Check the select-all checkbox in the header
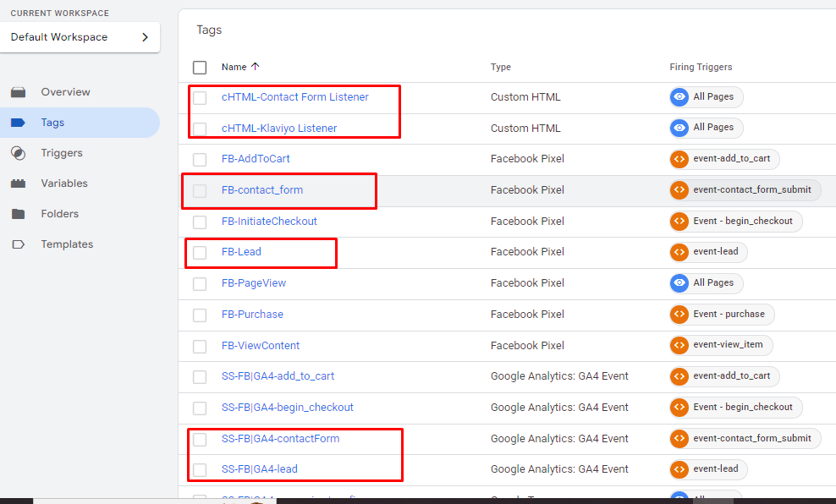Image resolution: width=836 pixels, height=504 pixels. click(x=200, y=66)
